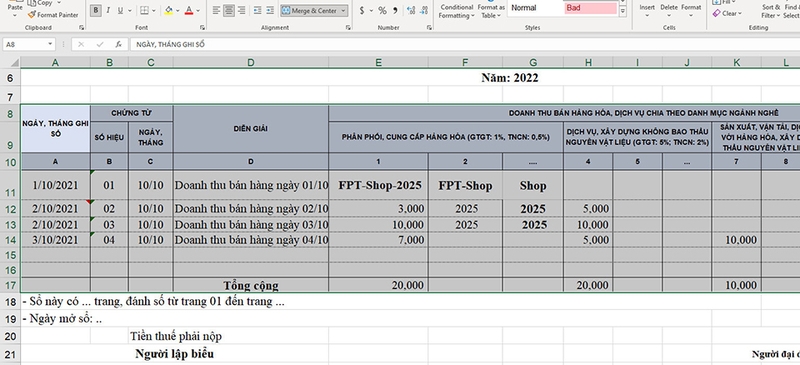Open Delete cells menu
Screen dimensions: 800x365
pyautogui.click(x=669, y=10)
